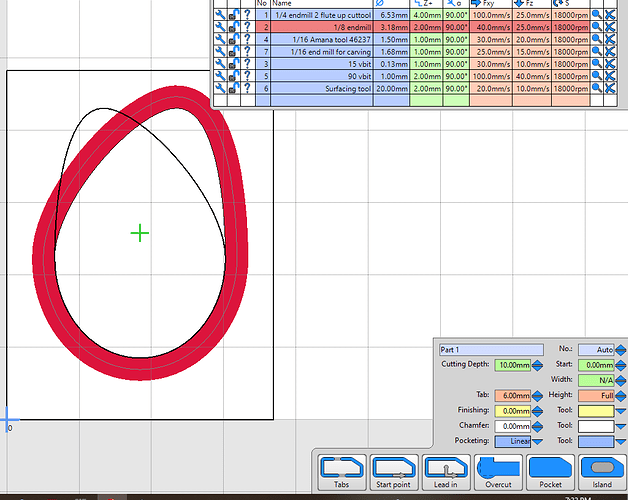Adjust Cutting Depth stepper arrows
Image resolution: width=628 pixels, height=500 pixels.
[535, 365]
